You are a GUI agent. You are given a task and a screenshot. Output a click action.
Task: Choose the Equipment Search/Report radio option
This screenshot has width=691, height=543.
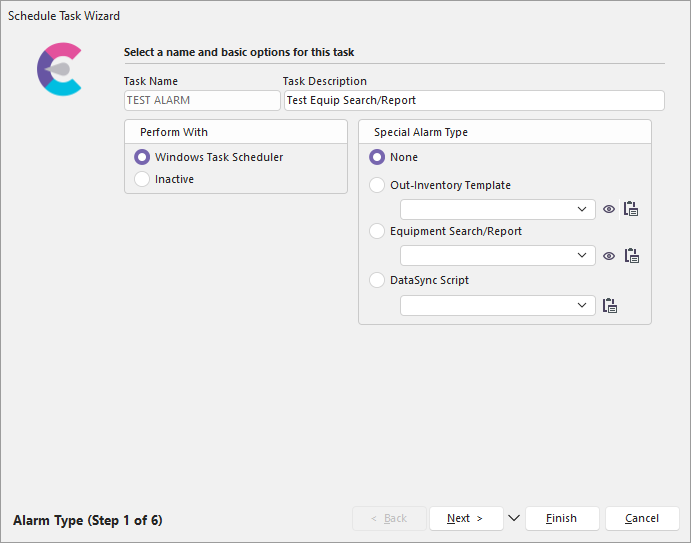click(377, 231)
